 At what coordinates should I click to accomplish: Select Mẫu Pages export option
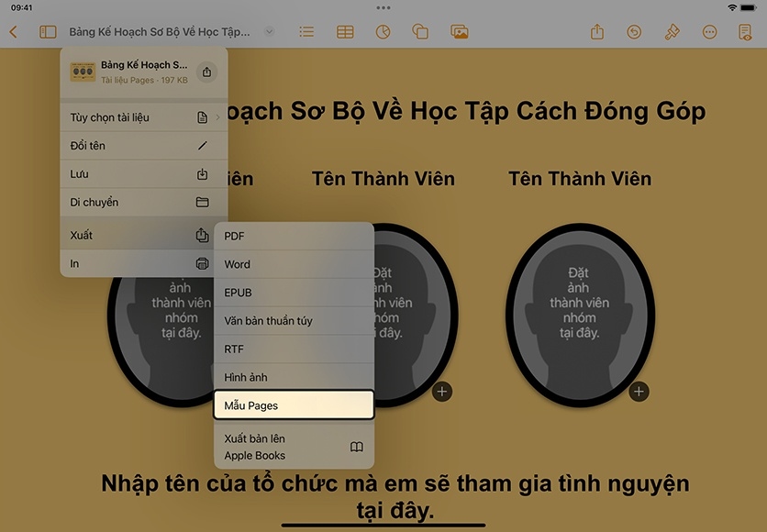294,405
